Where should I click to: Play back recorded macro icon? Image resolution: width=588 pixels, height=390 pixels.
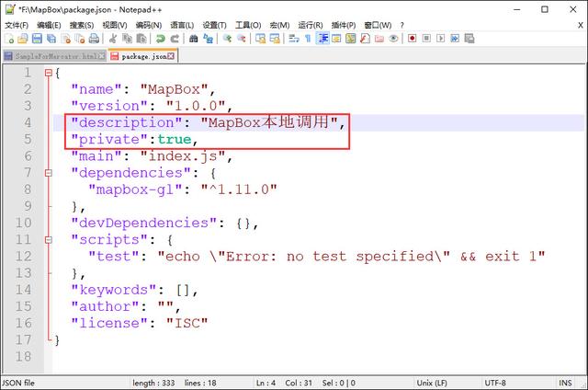point(441,39)
